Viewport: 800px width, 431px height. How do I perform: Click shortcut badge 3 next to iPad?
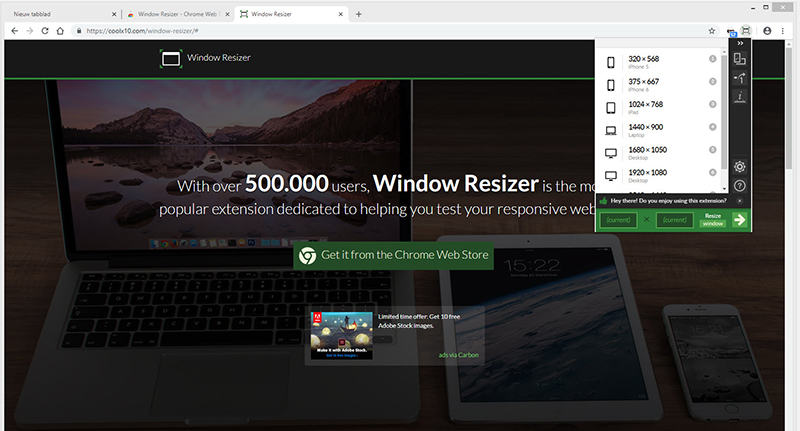tap(713, 104)
